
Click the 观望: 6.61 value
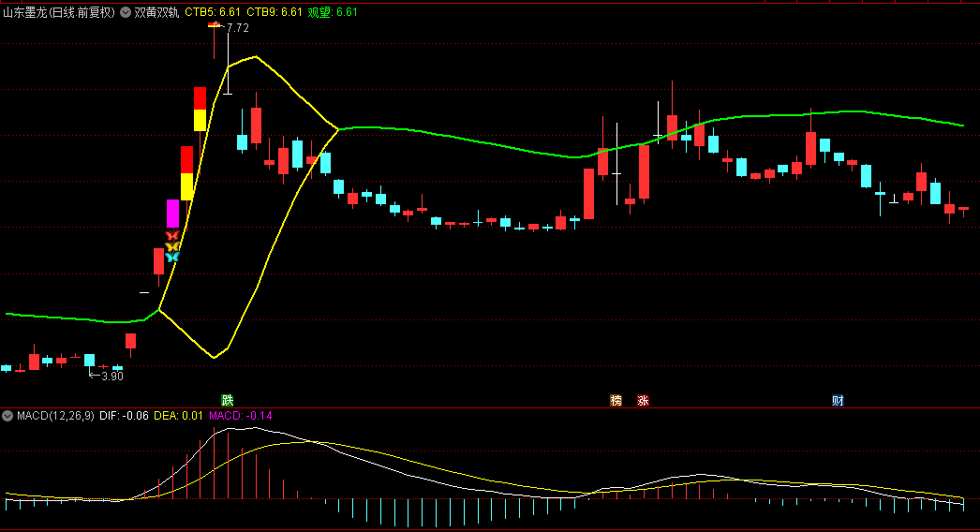[x=333, y=12]
